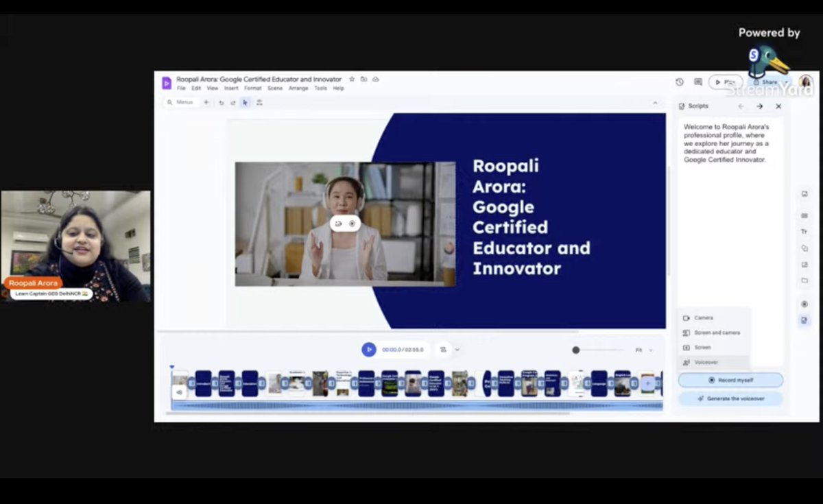The width and height of the screenshot is (823, 504).
Task: Click the 00:00.0 / 02:55.0 timecode
Action: pos(403,350)
